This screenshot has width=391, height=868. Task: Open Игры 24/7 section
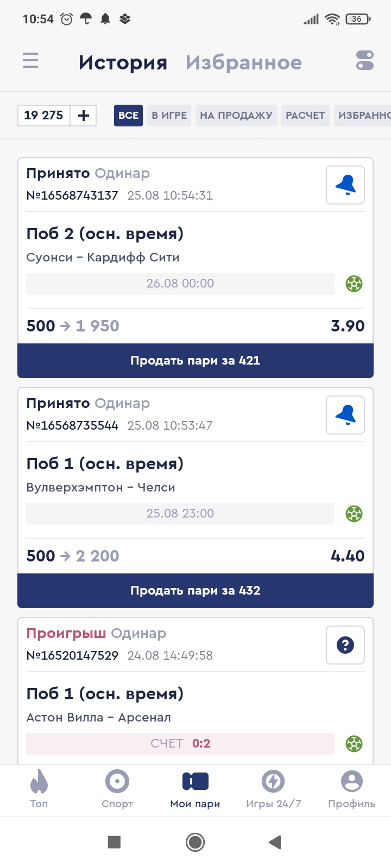[273, 789]
